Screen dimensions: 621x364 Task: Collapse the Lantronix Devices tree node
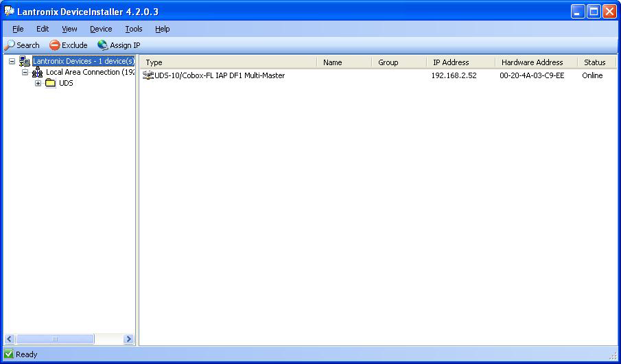[x=12, y=62]
